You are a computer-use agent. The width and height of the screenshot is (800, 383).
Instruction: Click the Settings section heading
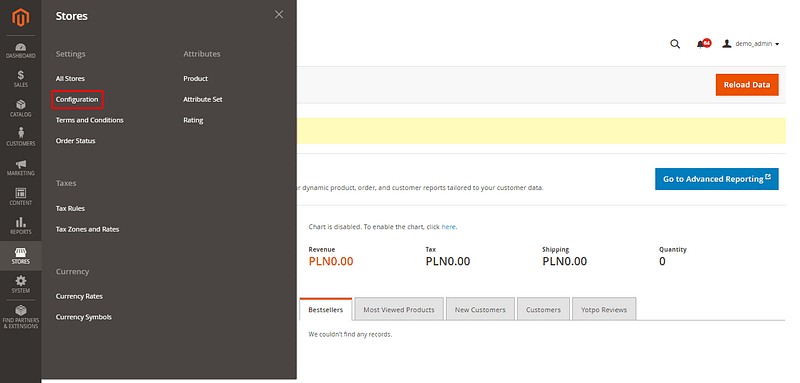click(70, 54)
